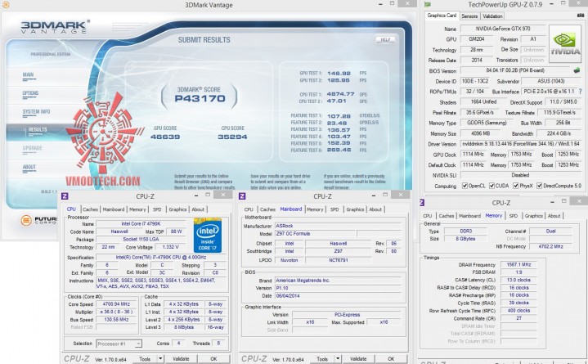The image size is (588, 364).
Task: Click the NB Frequency 4702.2 MHz value
Action: click(550, 246)
